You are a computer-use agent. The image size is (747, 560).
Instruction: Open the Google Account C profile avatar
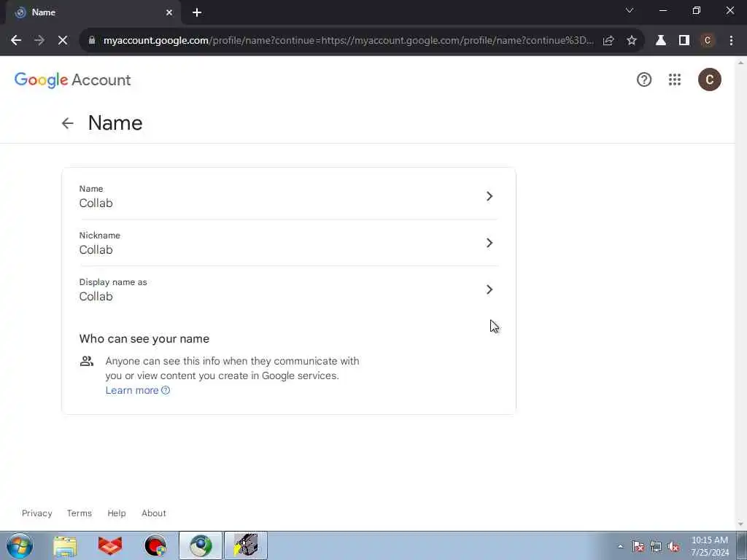point(709,79)
